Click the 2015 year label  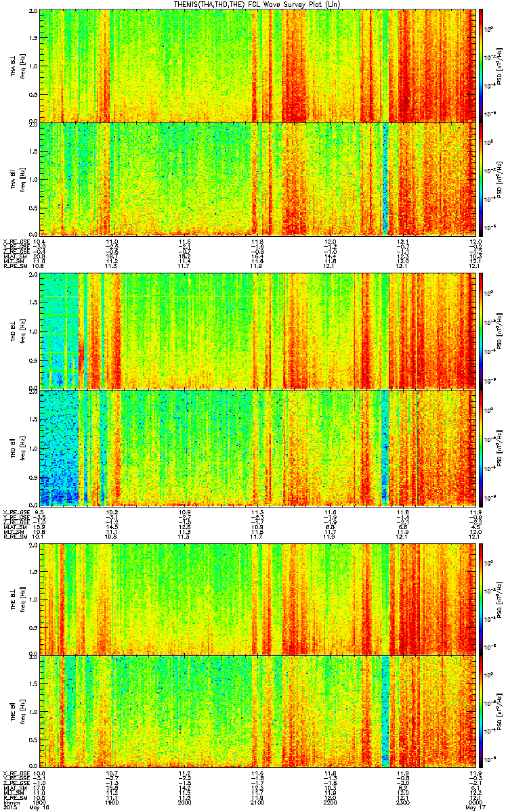click(x=9, y=808)
